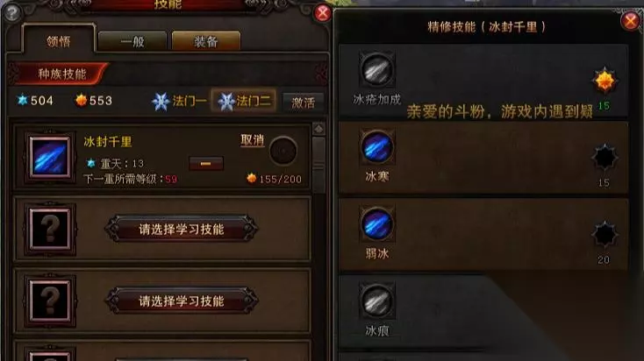
Task: Click the dark star beside 弱冰
Action: (x=605, y=234)
